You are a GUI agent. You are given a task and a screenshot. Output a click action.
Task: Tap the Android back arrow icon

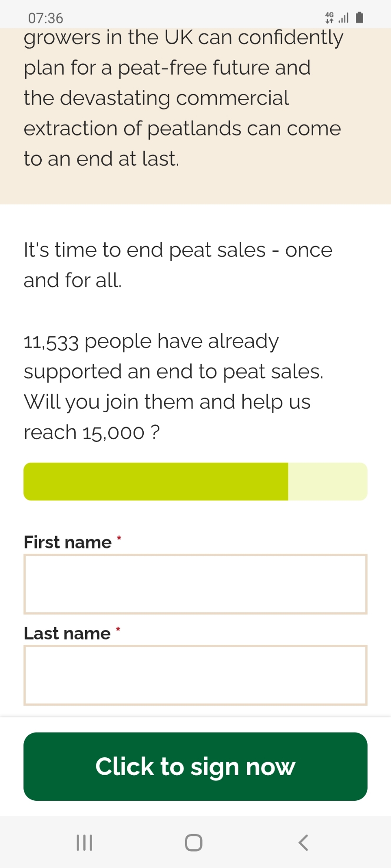[x=303, y=842]
